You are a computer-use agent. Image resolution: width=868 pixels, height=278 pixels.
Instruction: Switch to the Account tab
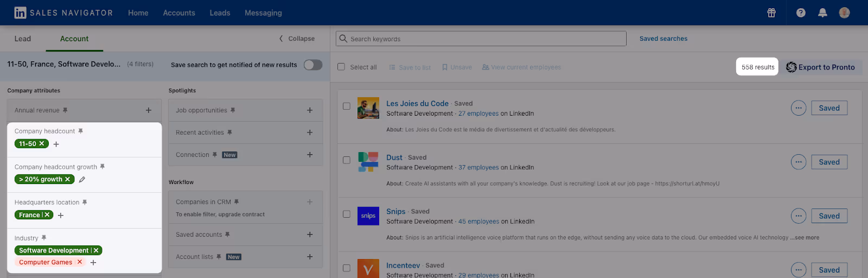click(x=74, y=39)
